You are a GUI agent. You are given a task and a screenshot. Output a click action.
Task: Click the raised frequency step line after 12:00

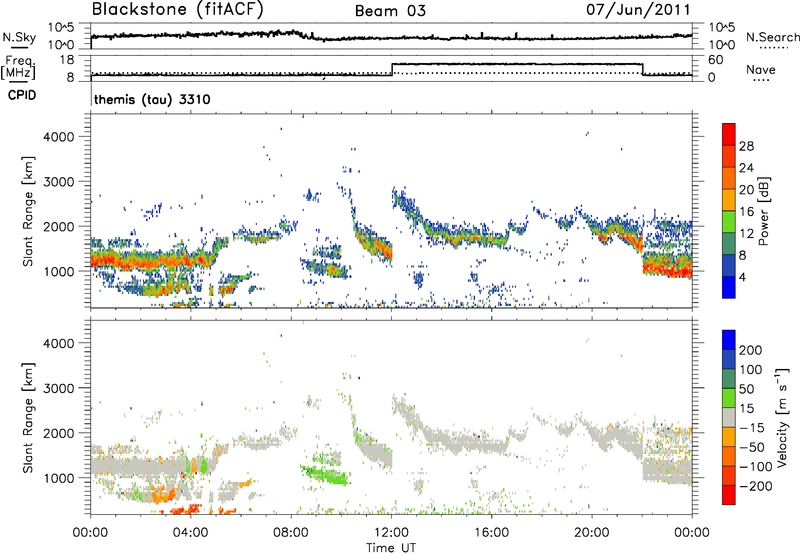point(517,64)
